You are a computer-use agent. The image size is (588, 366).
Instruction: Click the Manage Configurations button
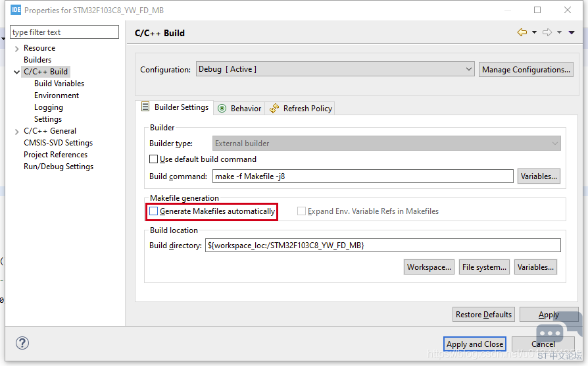tap(526, 69)
